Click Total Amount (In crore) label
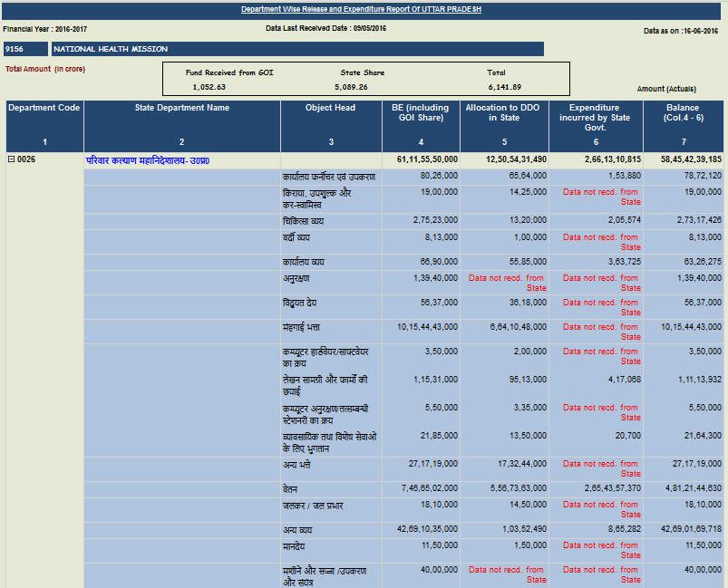Image resolution: width=728 pixels, height=588 pixels. 45,69
